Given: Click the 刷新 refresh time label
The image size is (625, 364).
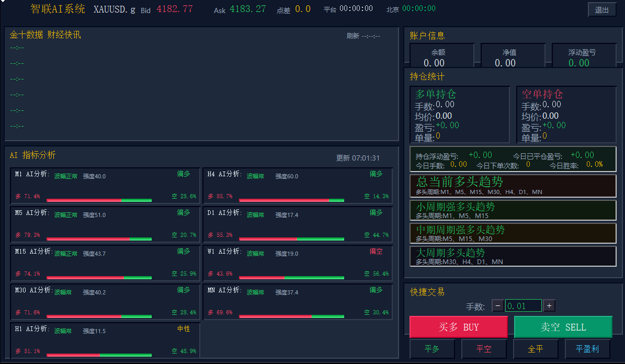Looking at the screenshot, I should pyautogui.click(x=363, y=36).
